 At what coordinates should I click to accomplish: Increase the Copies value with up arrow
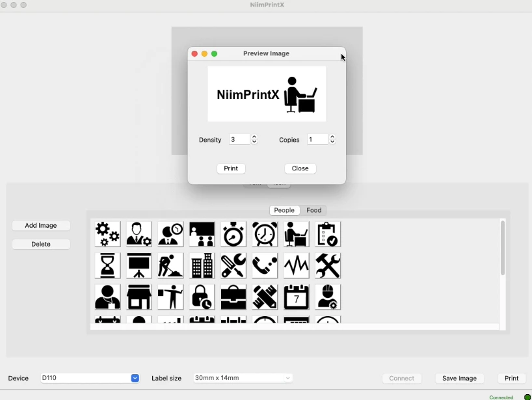click(x=332, y=137)
